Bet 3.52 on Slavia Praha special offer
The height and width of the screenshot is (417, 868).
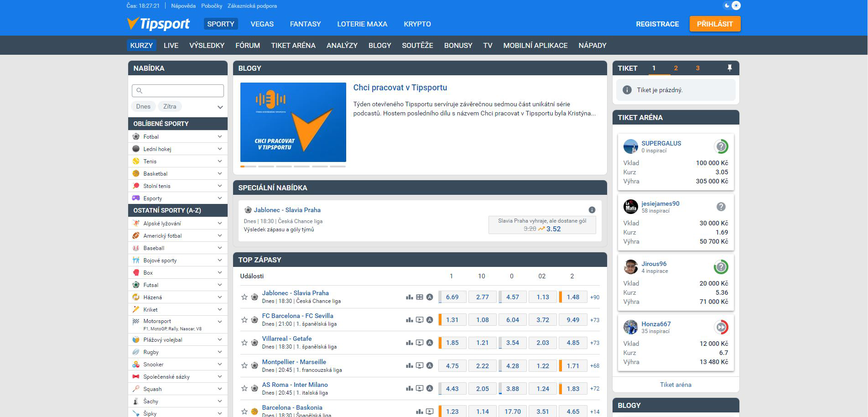pos(542,225)
